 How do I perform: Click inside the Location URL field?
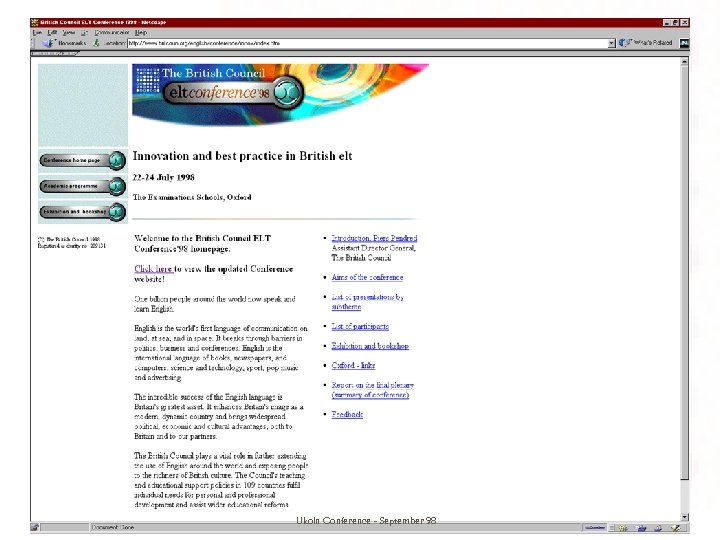pyautogui.click(x=367, y=43)
